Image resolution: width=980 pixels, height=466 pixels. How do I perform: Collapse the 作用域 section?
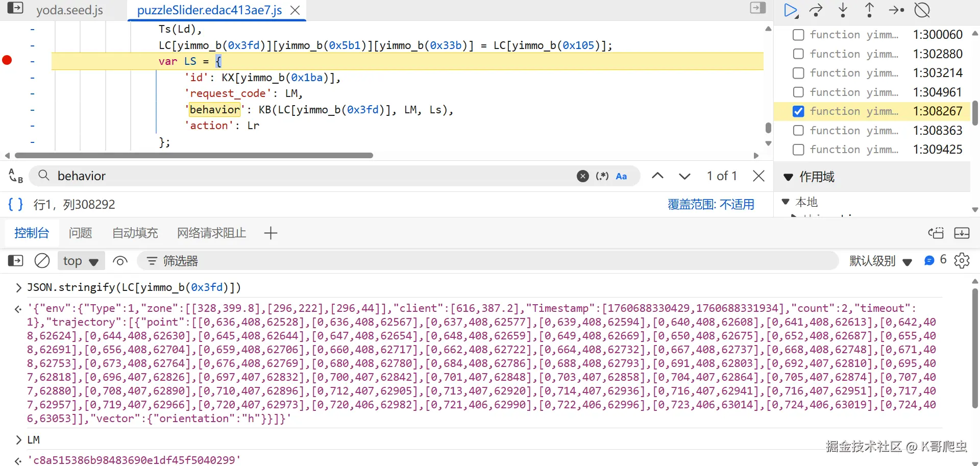click(x=788, y=177)
